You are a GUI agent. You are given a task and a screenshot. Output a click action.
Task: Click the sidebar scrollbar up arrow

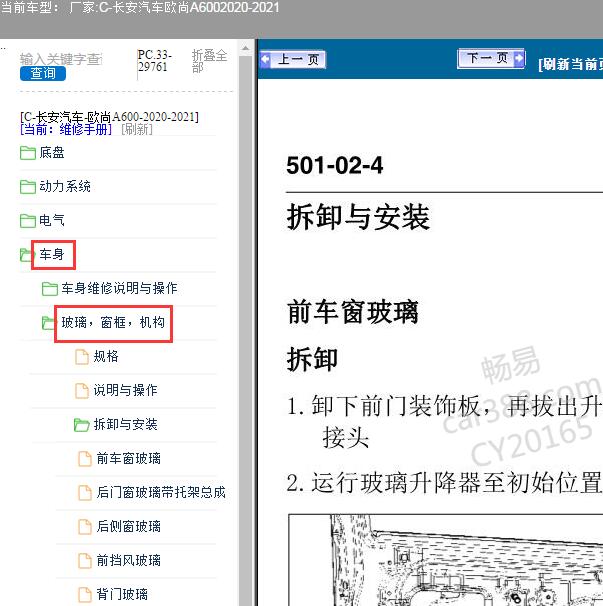click(x=245, y=49)
